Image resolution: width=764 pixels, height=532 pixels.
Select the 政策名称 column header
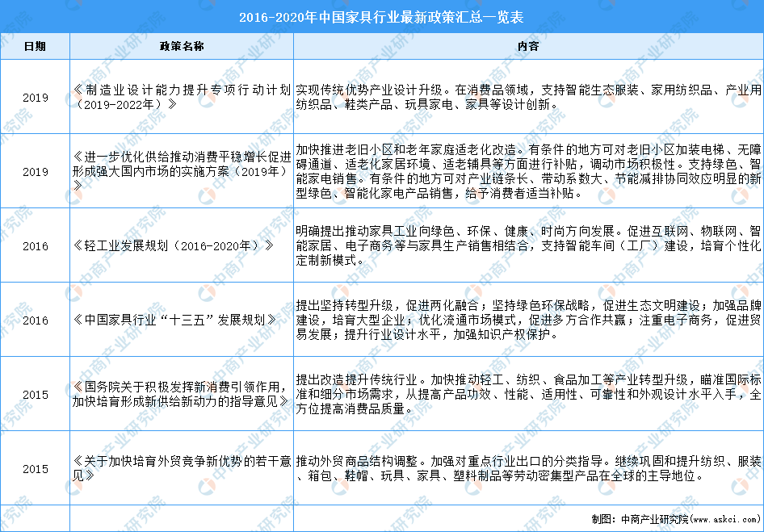click(x=182, y=46)
